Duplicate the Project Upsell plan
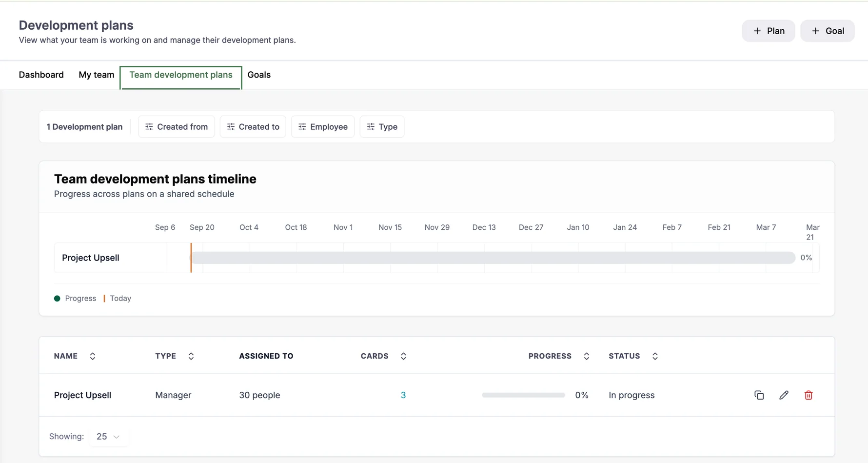 click(759, 395)
